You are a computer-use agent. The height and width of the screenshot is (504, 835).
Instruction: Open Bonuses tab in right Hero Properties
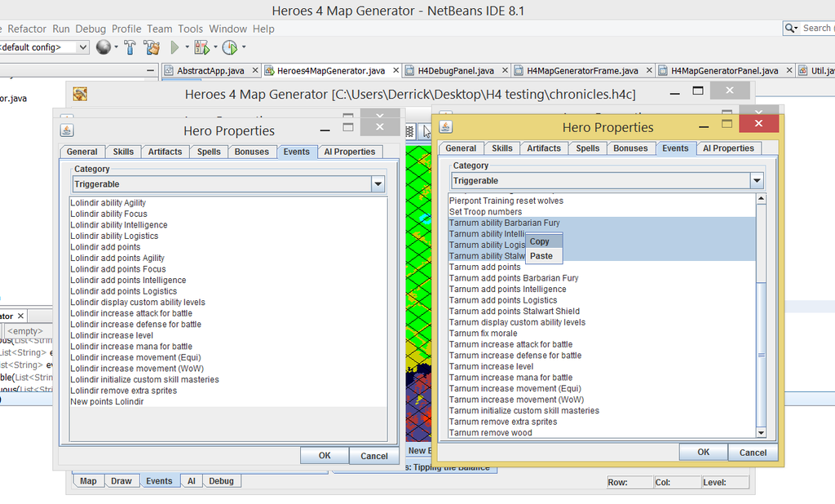630,148
